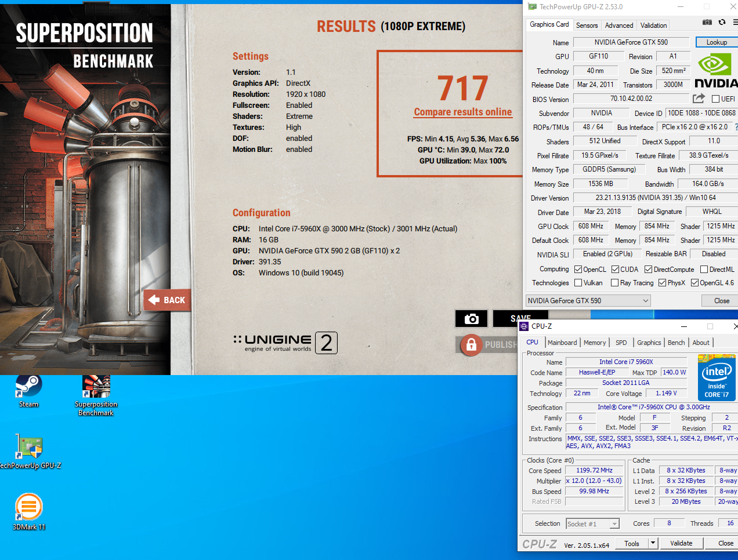The width and height of the screenshot is (738, 560).
Task: Click the benchmark score 717
Action: click(x=463, y=88)
